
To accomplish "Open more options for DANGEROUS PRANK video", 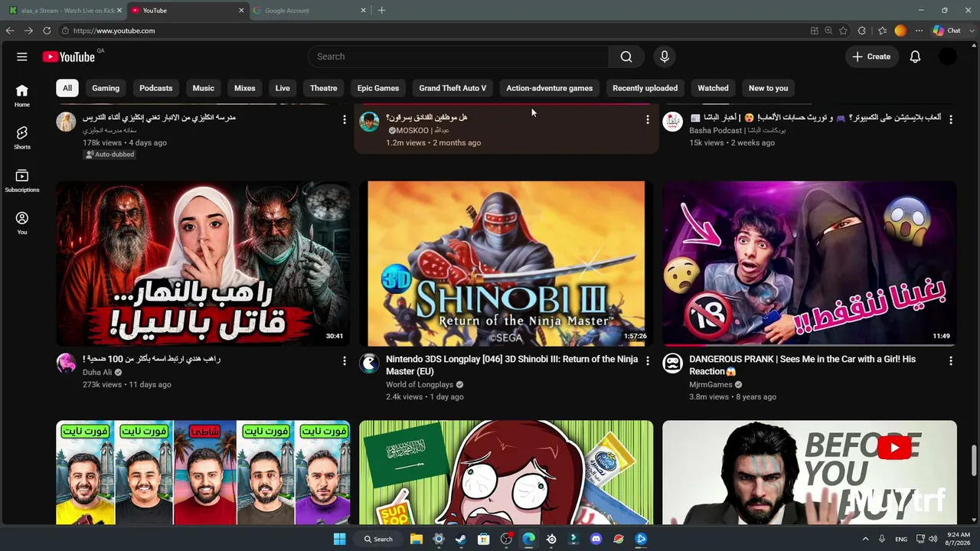I will click(951, 360).
